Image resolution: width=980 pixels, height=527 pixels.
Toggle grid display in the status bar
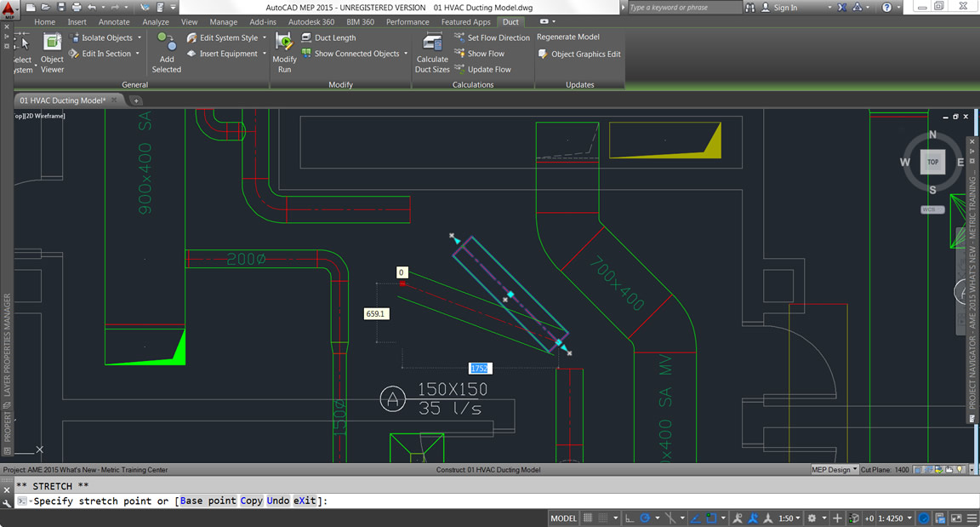pyautogui.click(x=588, y=518)
